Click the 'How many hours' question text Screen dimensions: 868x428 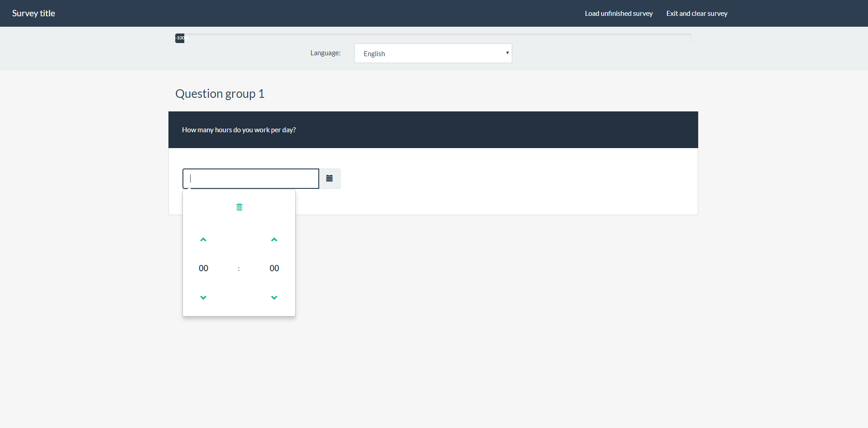tap(239, 130)
